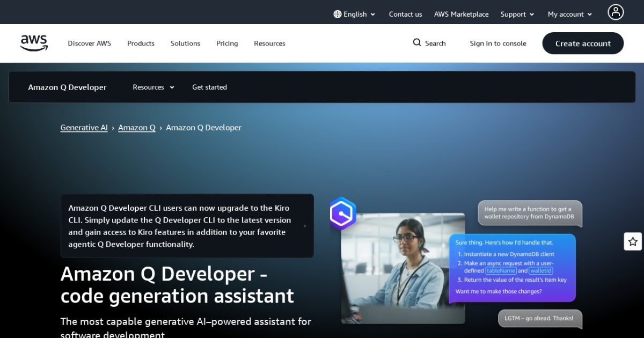Click Sign in to console
This screenshot has height=338, width=644.
(x=498, y=43)
